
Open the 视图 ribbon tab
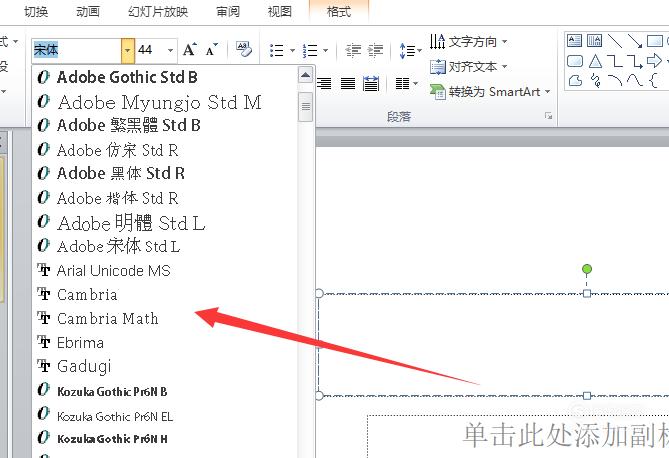click(x=279, y=12)
